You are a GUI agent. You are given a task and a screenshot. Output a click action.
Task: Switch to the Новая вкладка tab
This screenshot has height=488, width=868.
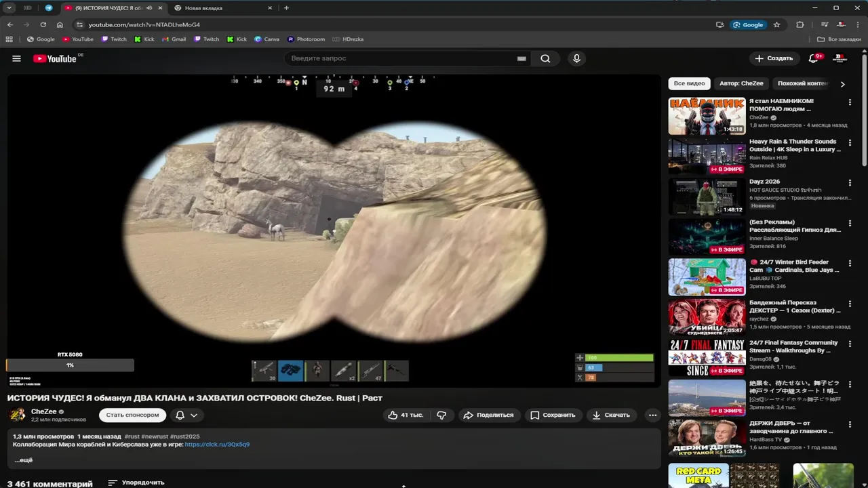222,8
